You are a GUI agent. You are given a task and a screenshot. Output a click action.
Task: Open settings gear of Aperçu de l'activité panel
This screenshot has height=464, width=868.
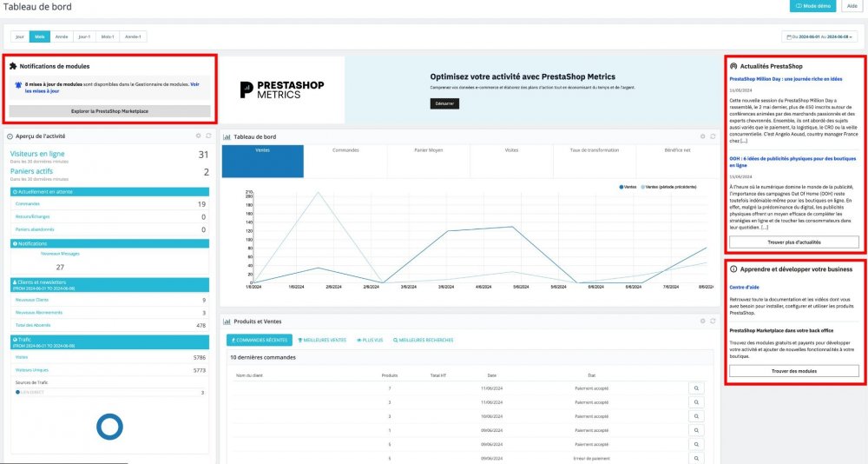(198, 136)
